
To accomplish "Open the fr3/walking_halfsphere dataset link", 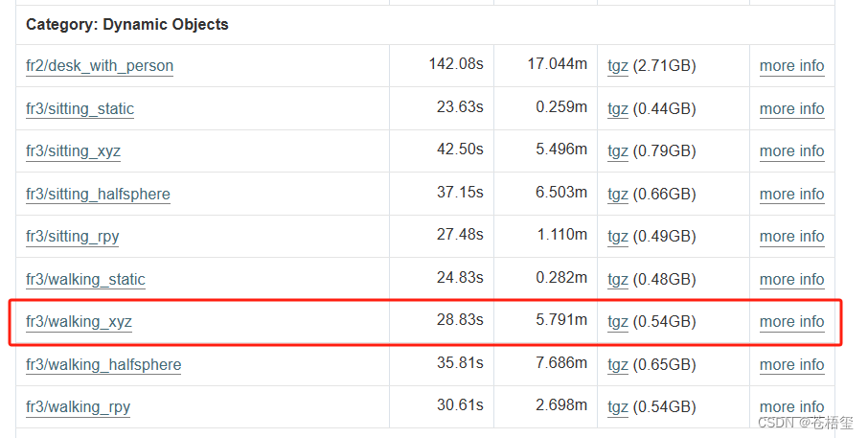I will tap(103, 364).
